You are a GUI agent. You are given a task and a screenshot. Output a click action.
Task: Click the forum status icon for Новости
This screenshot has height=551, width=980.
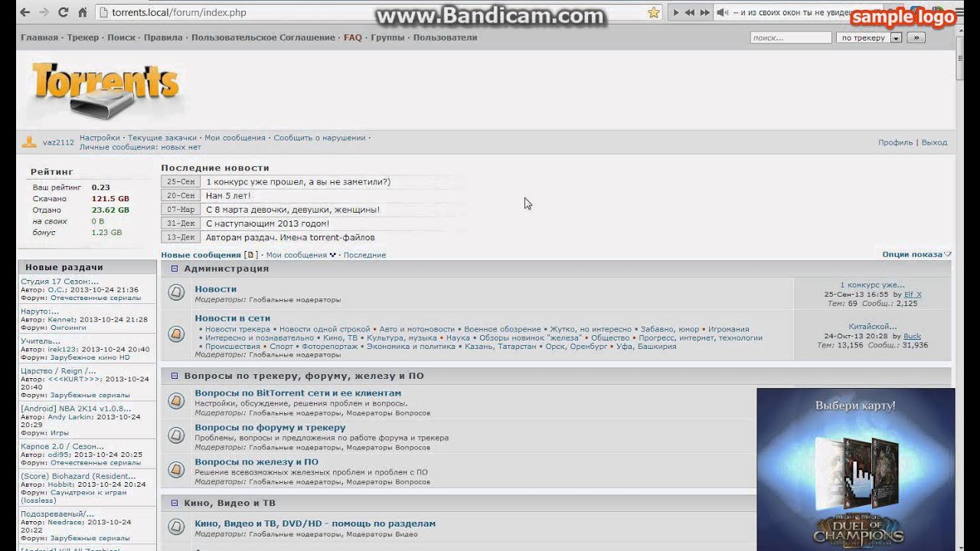(176, 292)
